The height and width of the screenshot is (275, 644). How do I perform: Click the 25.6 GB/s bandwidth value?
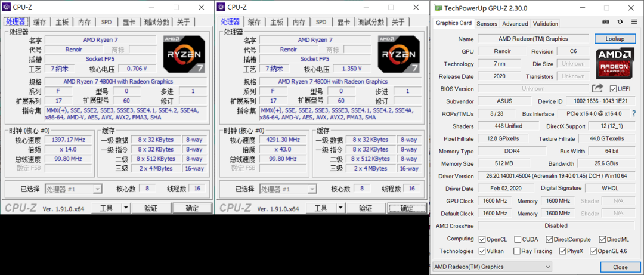click(606, 163)
